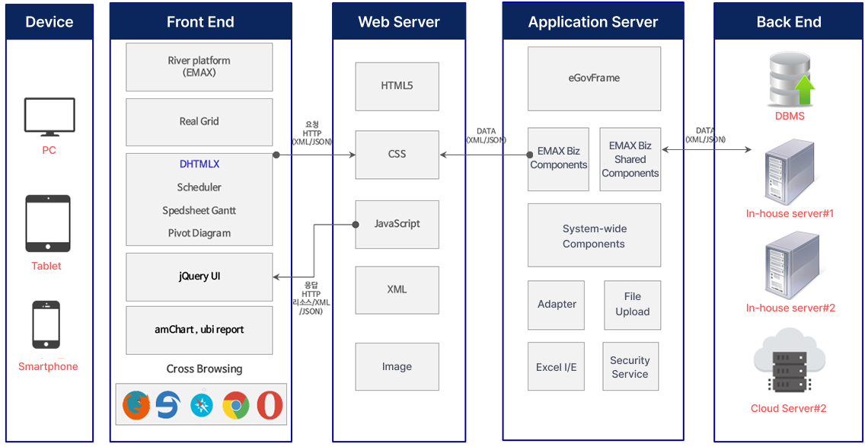Click the eGovFrame box

pyautogui.click(x=594, y=78)
